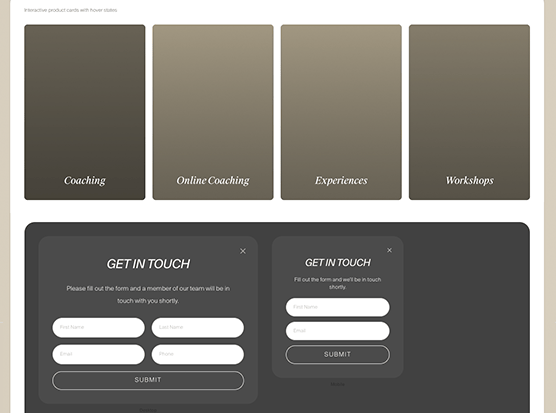Focus the Last Name field

198,327
